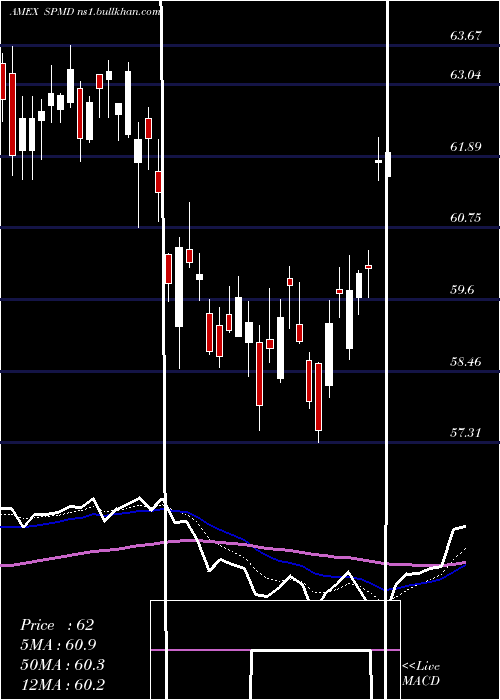Click the 61.89 price level label
500x700 pixels.
[466, 146]
